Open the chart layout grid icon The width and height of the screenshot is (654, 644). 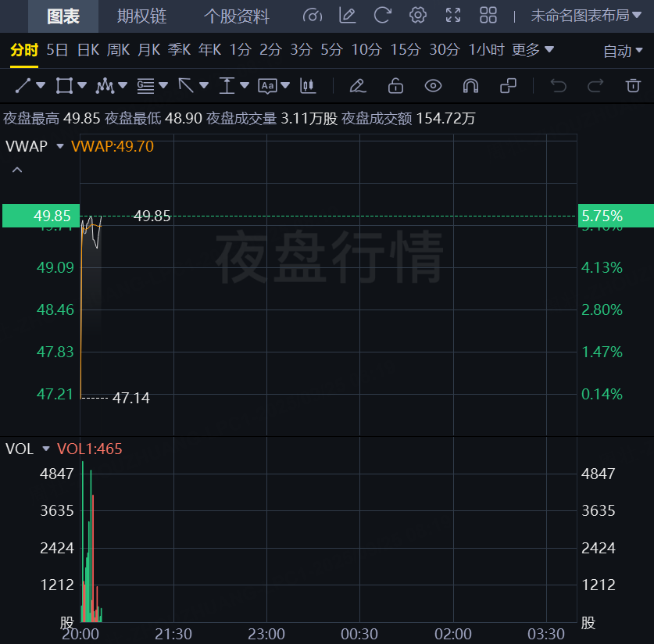coord(488,16)
